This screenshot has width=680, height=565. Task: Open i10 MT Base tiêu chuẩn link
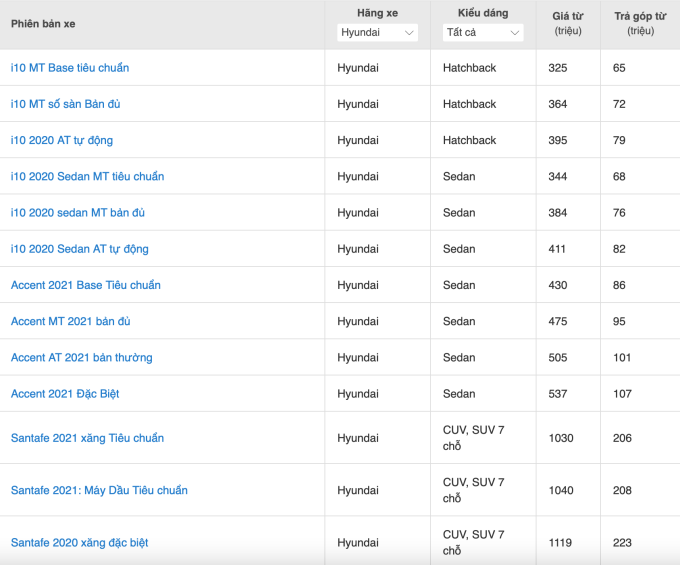click(x=70, y=68)
